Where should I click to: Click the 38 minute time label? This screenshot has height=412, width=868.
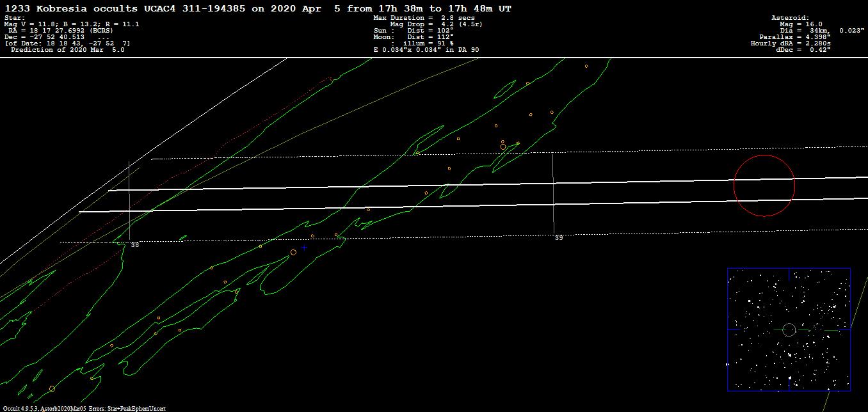tap(134, 244)
